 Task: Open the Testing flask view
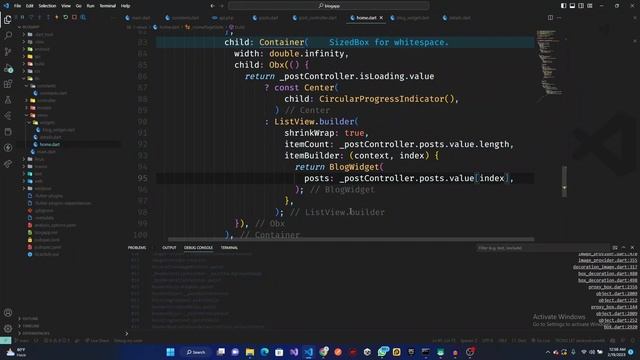[x=8, y=100]
